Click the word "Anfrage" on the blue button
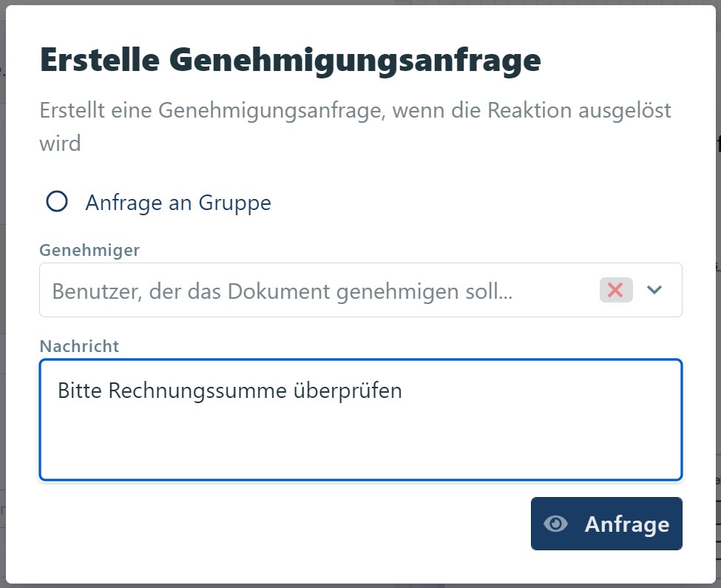Image resolution: width=721 pixels, height=588 pixels. point(626,524)
